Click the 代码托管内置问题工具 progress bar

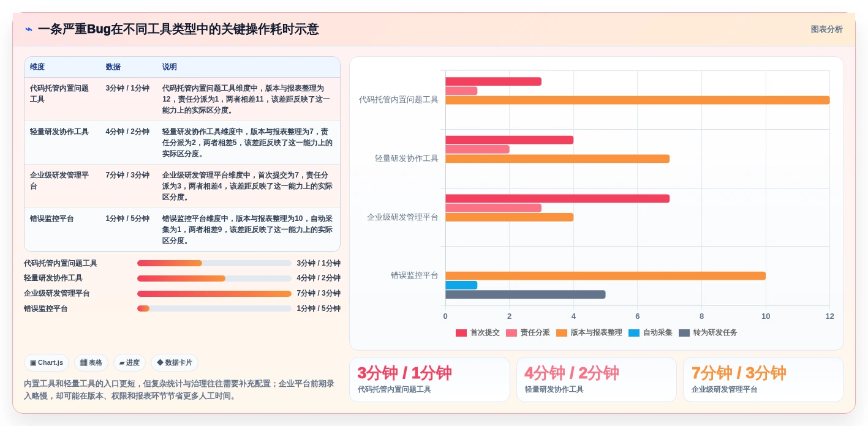(214, 263)
